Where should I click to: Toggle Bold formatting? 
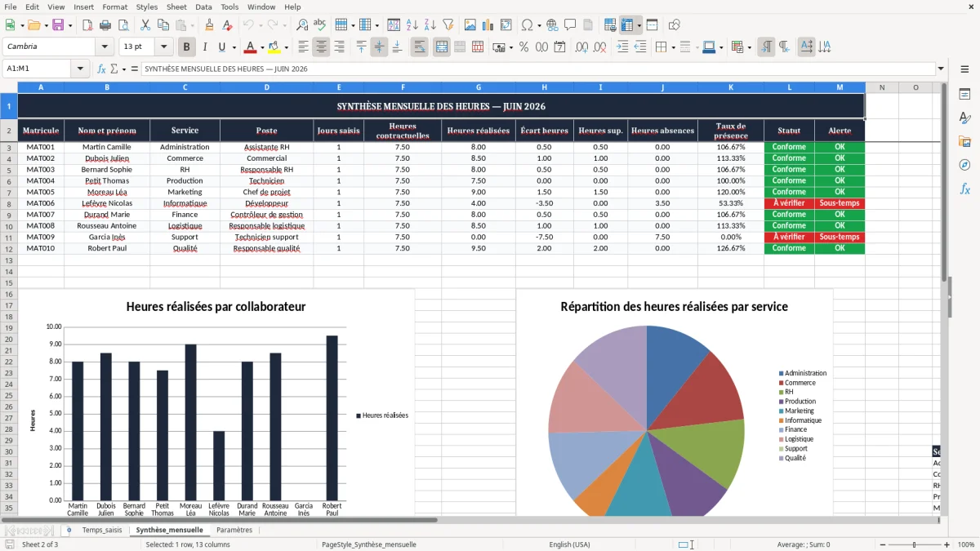click(x=187, y=47)
